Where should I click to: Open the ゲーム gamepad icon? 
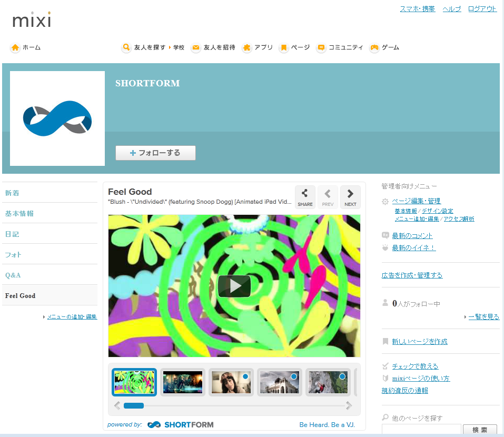click(x=374, y=47)
